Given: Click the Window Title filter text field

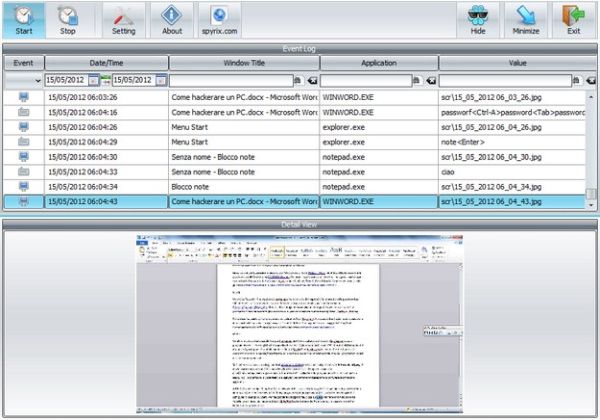Looking at the screenshot, I should pyautogui.click(x=230, y=80).
